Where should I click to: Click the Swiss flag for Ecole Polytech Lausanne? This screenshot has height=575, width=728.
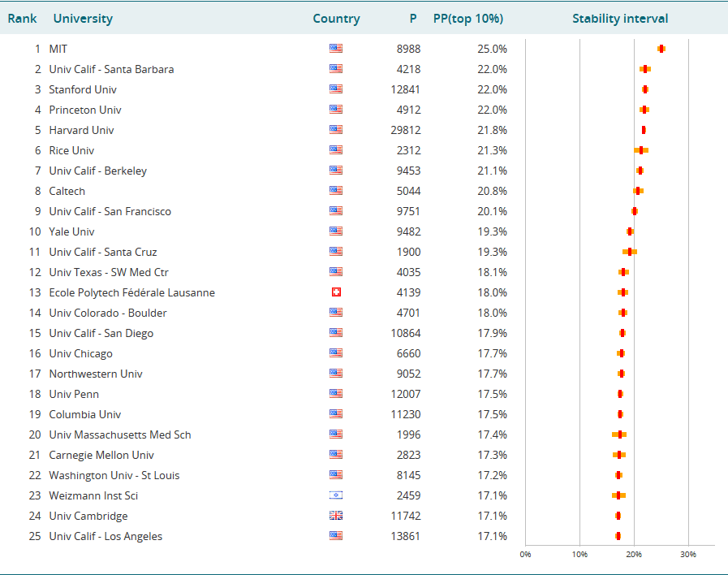336,292
